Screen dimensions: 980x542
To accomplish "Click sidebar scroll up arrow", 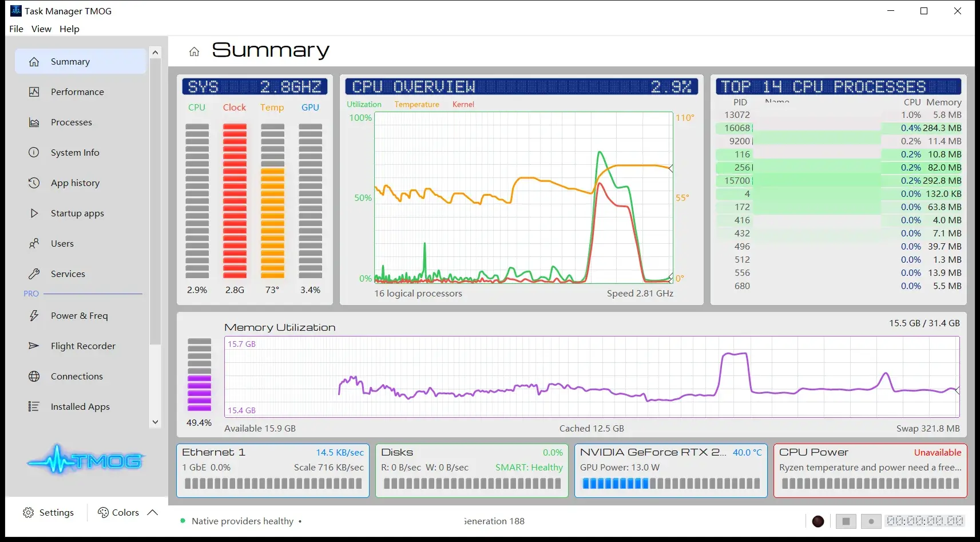I will pos(155,53).
